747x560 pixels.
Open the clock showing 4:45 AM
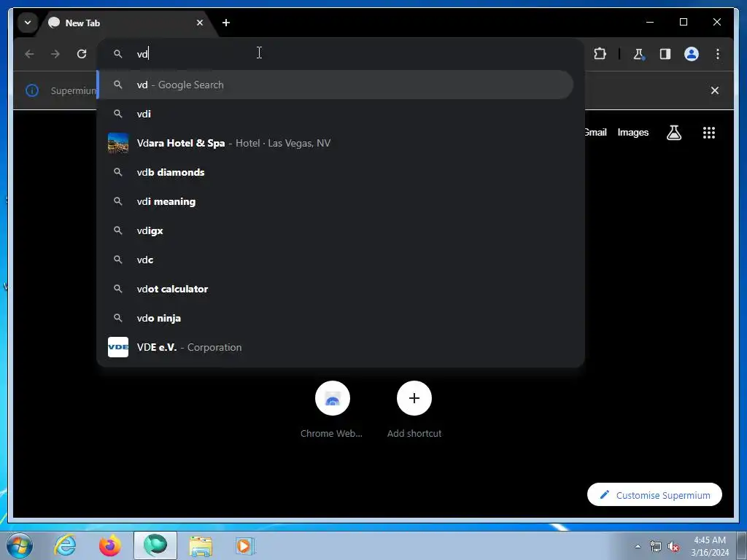(709, 546)
